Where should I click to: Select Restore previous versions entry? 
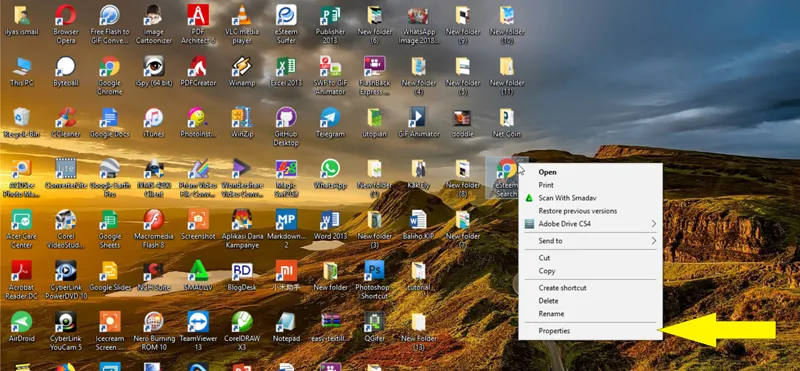(x=590, y=211)
